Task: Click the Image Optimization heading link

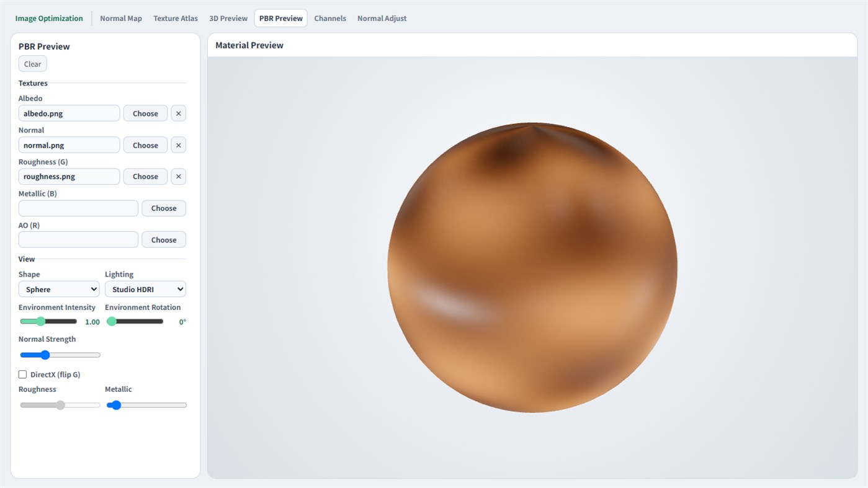Action: point(49,19)
